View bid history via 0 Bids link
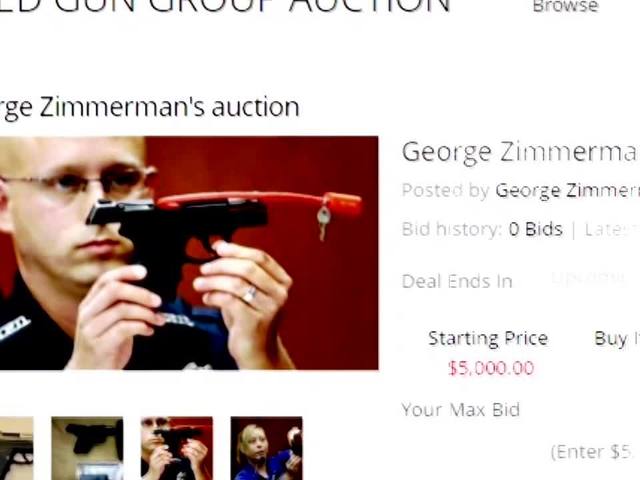The width and height of the screenshot is (640, 480). point(536,229)
